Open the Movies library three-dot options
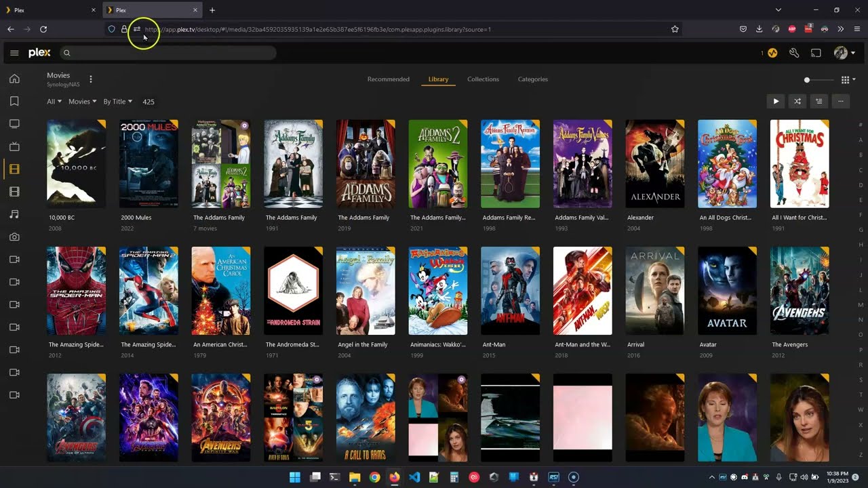 click(x=91, y=79)
